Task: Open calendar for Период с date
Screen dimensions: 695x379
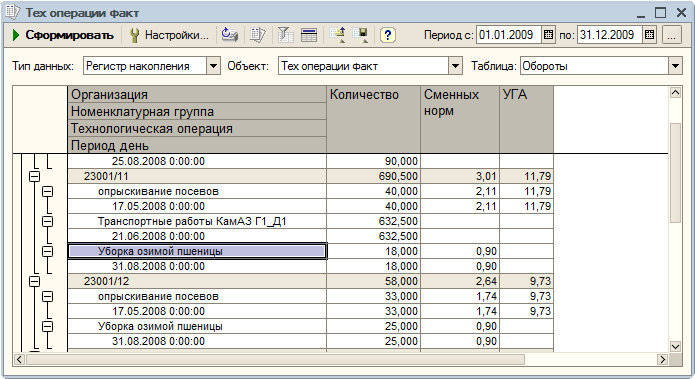Action: (548, 35)
